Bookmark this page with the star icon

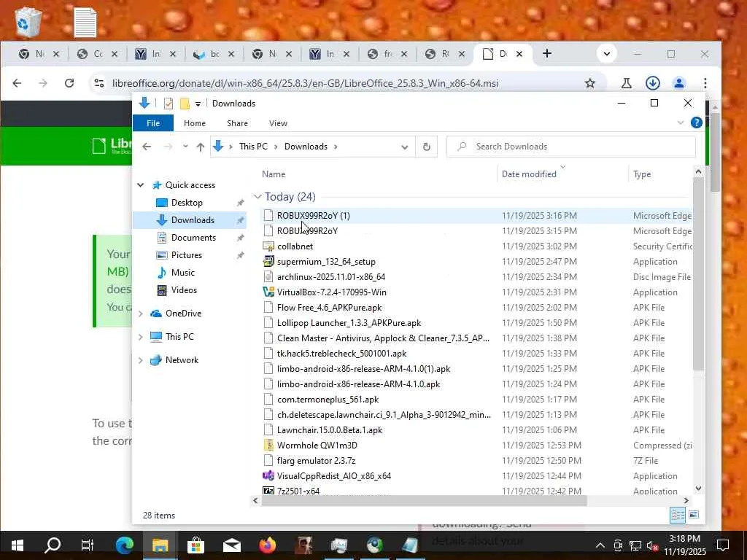589,83
